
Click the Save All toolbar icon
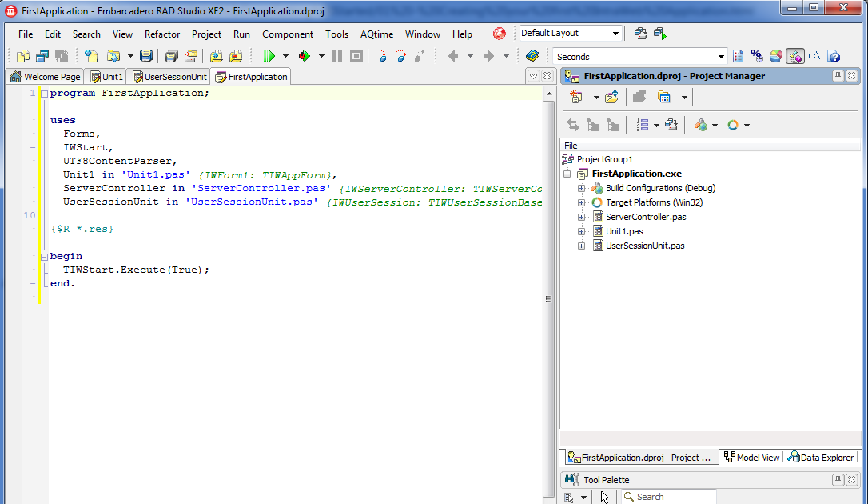tap(172, 56)
